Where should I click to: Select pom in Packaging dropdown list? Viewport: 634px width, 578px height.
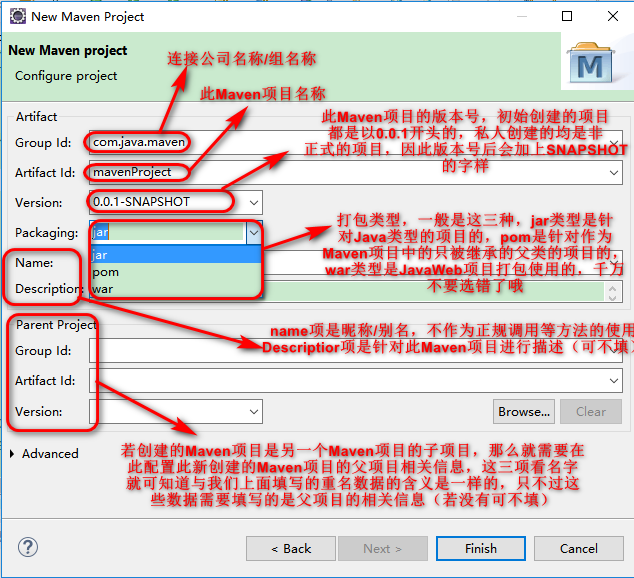pyautogui.click(x=176, y=272)
